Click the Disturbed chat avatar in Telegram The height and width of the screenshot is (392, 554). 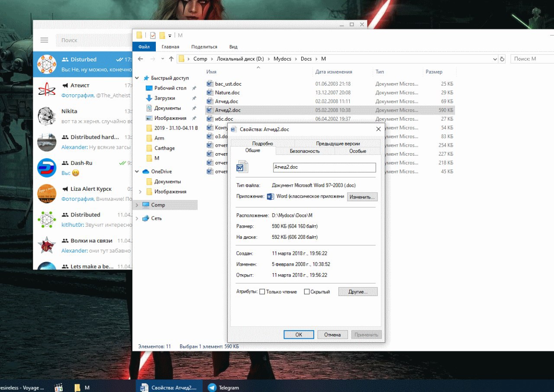[x=47, y=64]
